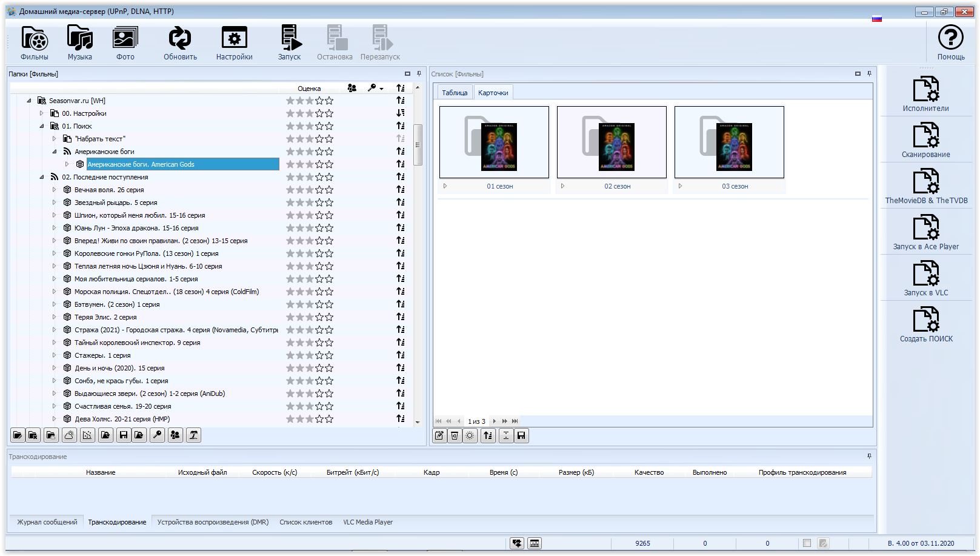Open the Помощь (Help) icon
The image size is (980, 556).
pos(950,42)
